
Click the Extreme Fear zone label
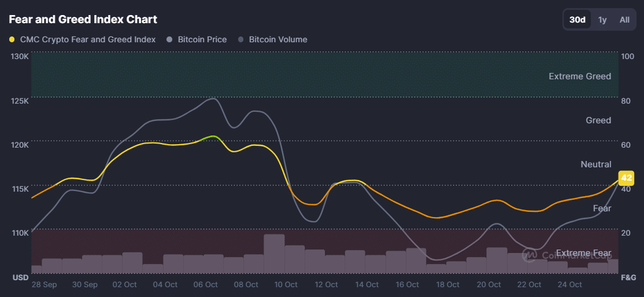[x=583, y=253]
